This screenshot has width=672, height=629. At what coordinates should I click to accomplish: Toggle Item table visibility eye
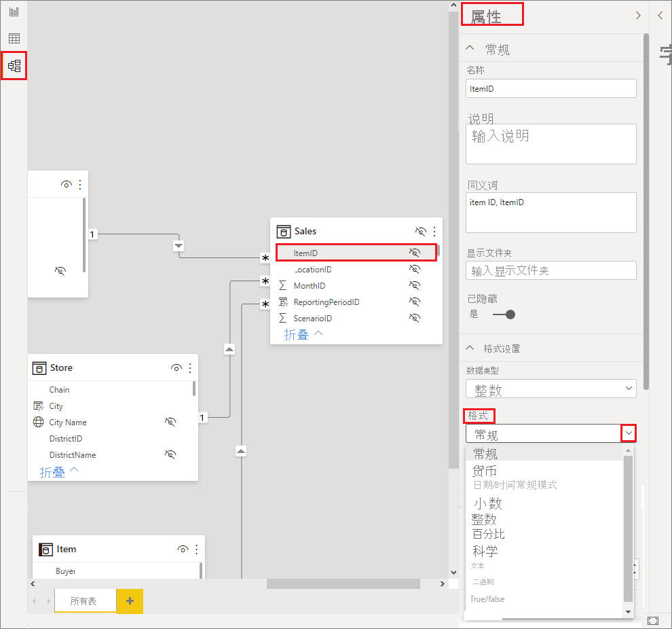(183, 550)
